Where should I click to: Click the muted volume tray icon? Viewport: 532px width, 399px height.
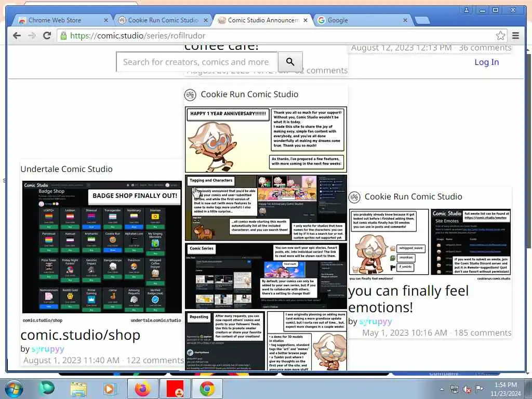point(467,390)
